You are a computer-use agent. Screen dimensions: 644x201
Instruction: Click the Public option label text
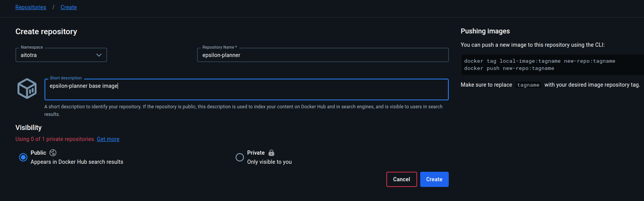click(x=38, y=153)
